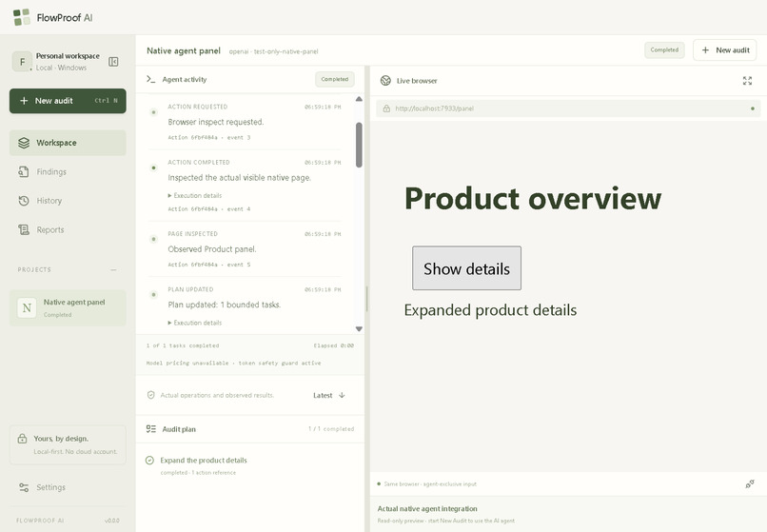Collapse the sidebar panel icon
767x532 pixels.
point(113,62)
